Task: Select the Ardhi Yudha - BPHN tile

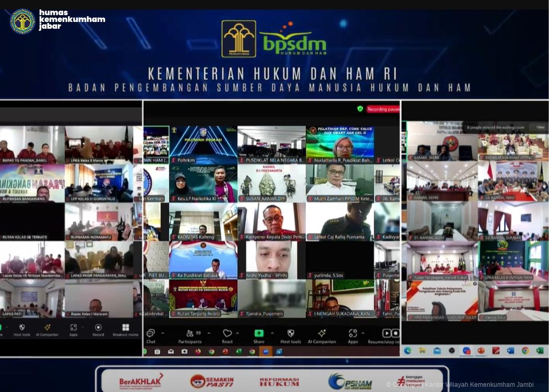Action: (272, 260)
